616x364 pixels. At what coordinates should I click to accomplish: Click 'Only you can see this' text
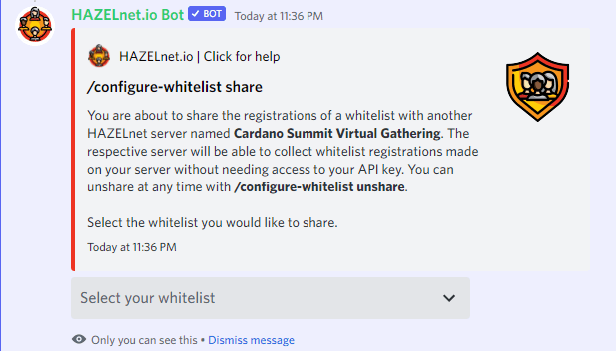(x=144, y=340)
